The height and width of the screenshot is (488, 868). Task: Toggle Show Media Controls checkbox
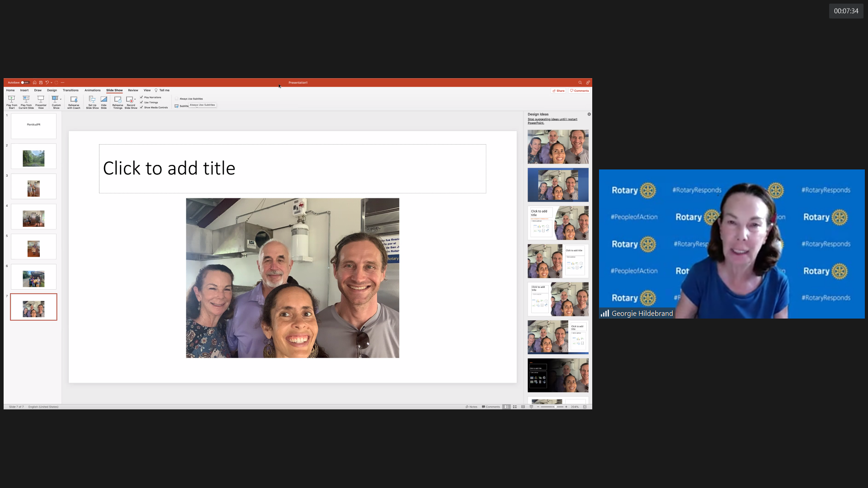[142, 108]
